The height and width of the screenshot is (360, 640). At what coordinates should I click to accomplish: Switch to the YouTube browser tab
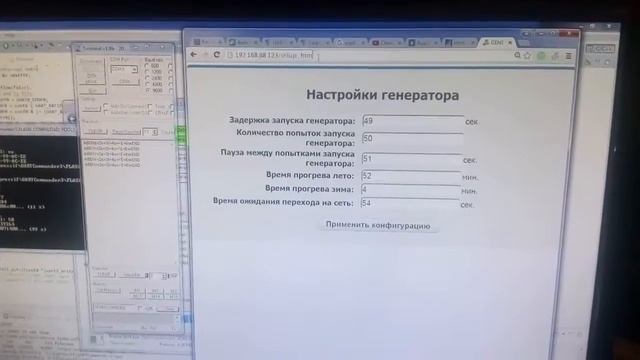386,42
